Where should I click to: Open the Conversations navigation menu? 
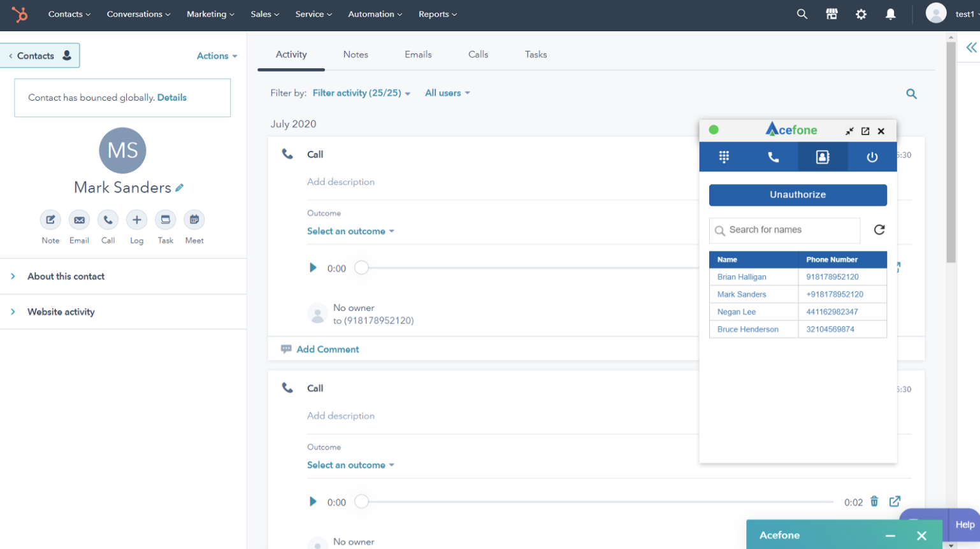(x=138, y=14)
